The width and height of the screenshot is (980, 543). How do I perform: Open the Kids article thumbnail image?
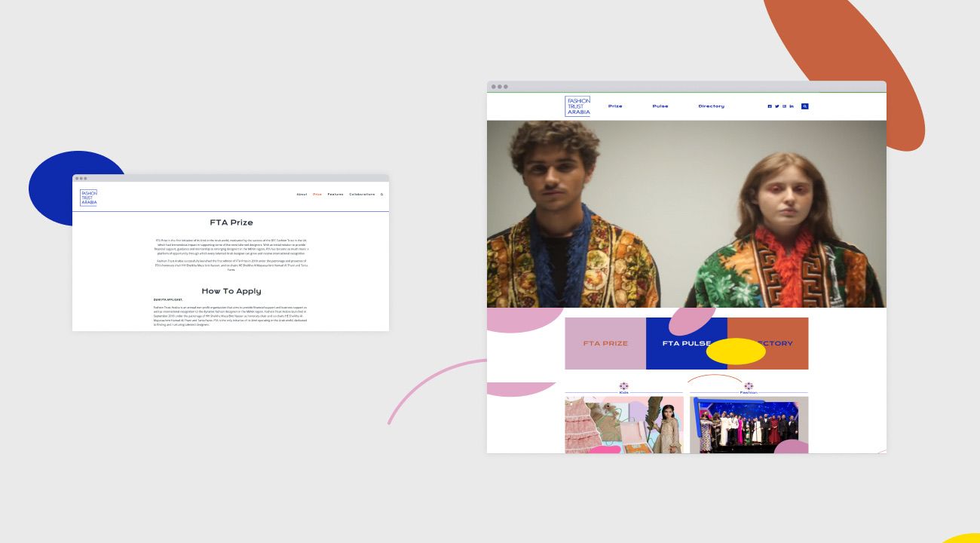point(624,425)
